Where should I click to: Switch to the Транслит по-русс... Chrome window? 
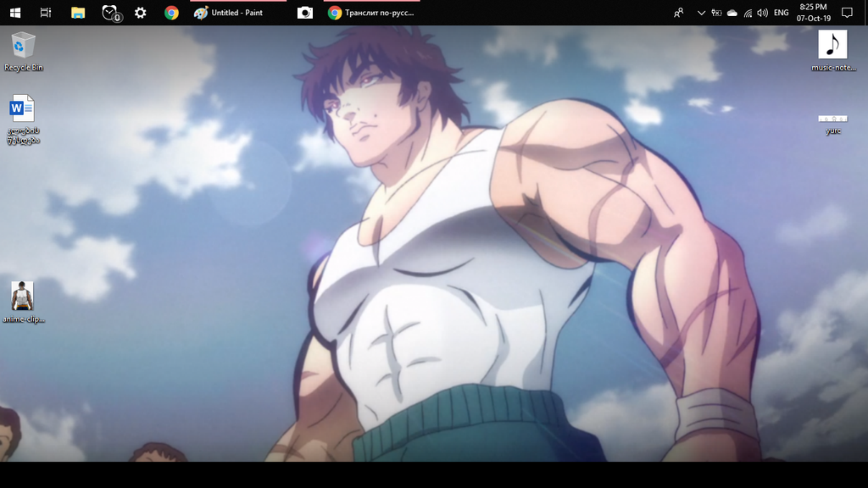[372, 13]
